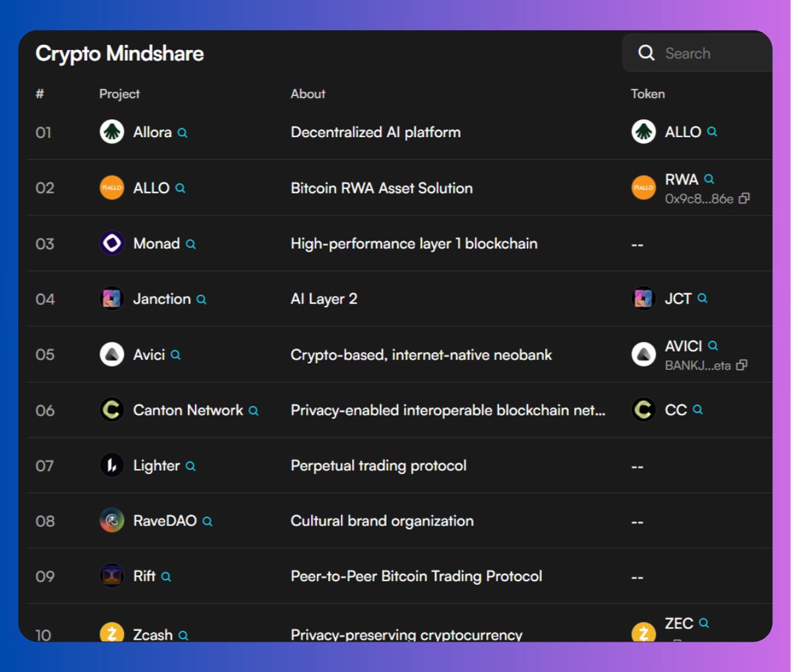
Task: Click the AVICI token symbol text
Action: (683, 346)
